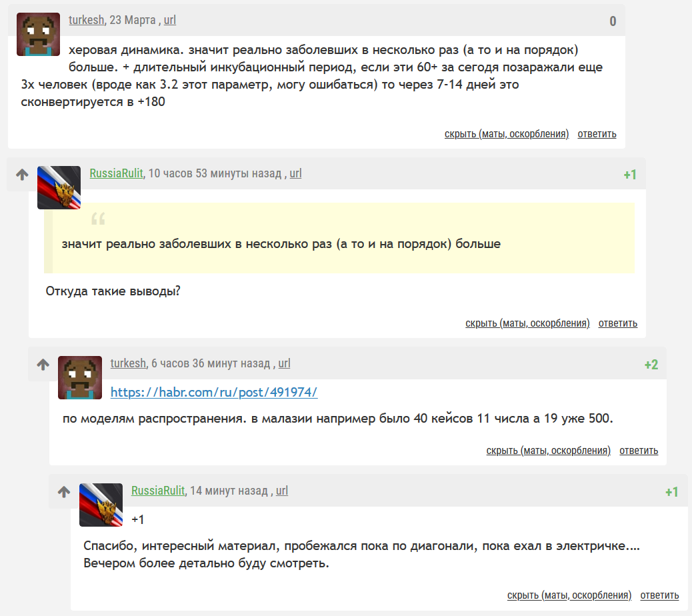Open the url permalink of RussiaRulit's first reply
Screen dimensions: 692x616
(x=296, y=173)
